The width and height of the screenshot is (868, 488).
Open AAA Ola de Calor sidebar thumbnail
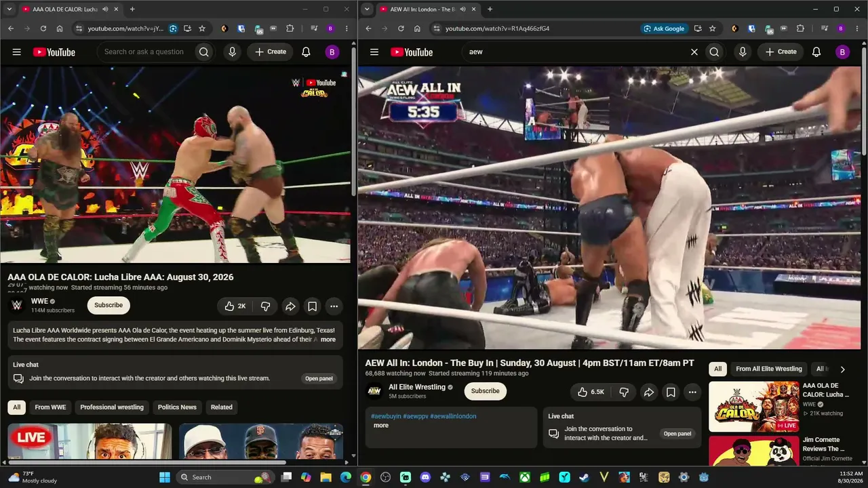click(x=753, y=407)
